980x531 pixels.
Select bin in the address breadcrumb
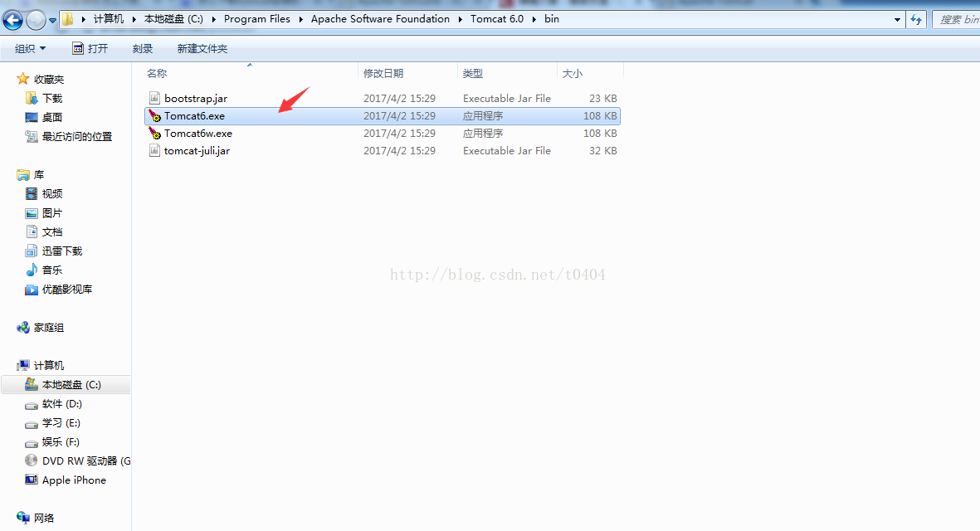551,19
